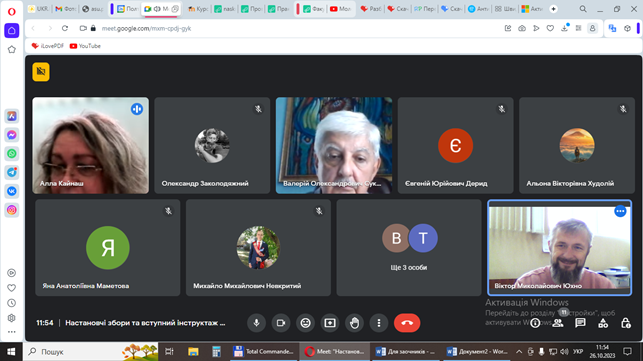The height and width of the screenshot is (361, 643).
Task: Open Opera player sidebar icon
Action: click(x=11, y=273)
